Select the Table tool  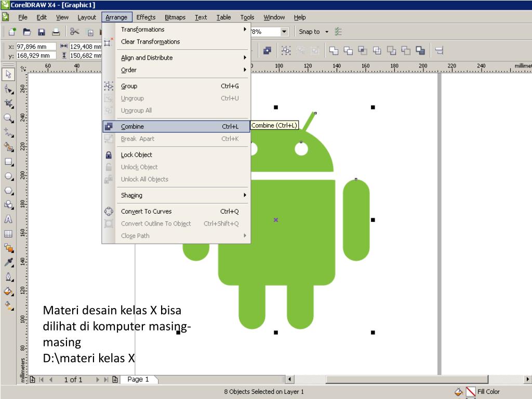(8, 234)
